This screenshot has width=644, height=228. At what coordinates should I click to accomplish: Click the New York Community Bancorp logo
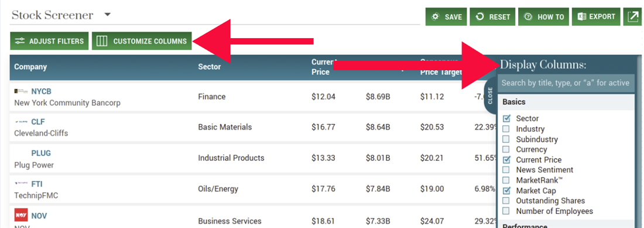point(20,91)
